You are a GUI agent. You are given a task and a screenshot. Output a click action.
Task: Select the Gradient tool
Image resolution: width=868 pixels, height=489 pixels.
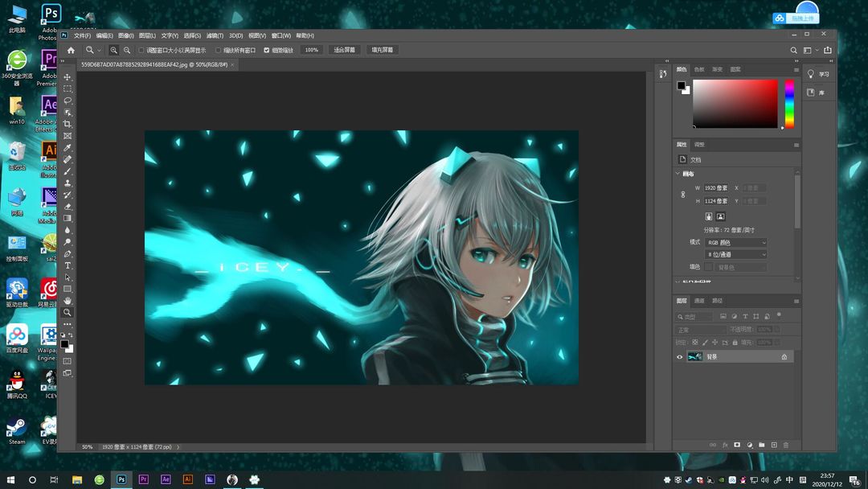pyautogui.click(x=68, y=218)
